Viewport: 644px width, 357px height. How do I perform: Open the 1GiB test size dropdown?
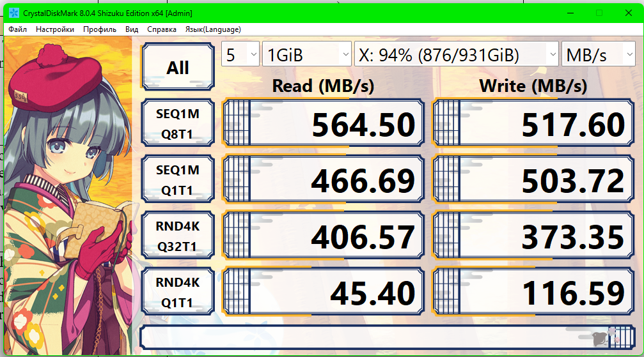pyautogui.click(x=307, y=54)
